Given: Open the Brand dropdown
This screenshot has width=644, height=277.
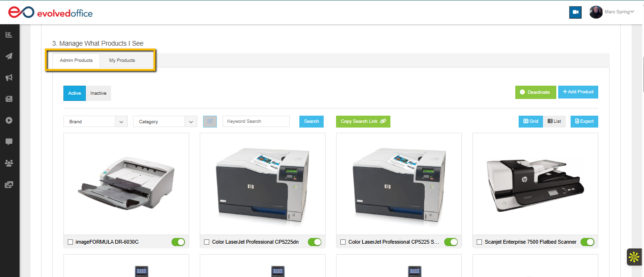Looking at the screenshot, I should tap(95, 121).
